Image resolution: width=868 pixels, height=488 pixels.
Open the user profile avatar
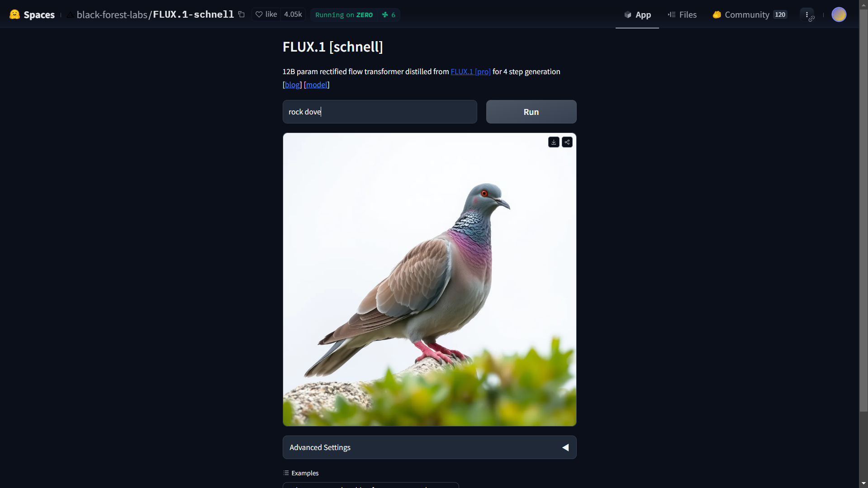click(839, 14)
